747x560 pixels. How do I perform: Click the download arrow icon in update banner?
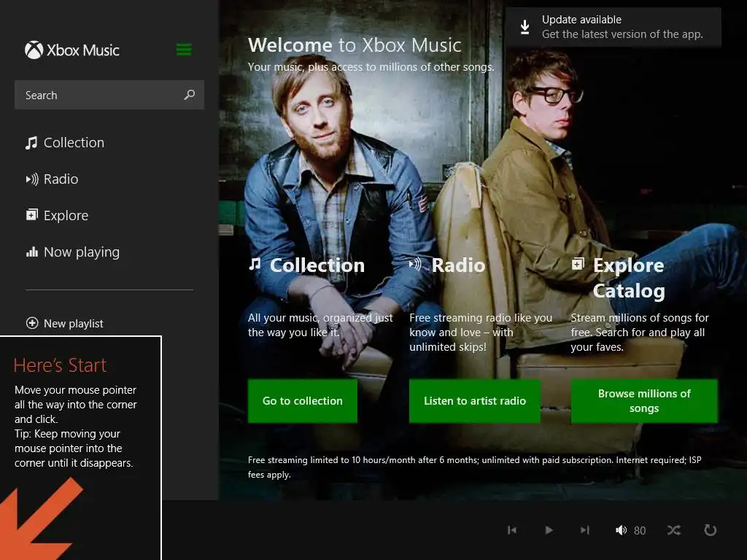(525, 27)
